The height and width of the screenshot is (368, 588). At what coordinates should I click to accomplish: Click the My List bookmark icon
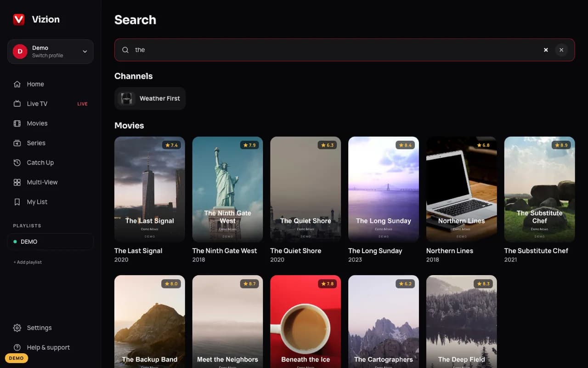click(17, 202)
